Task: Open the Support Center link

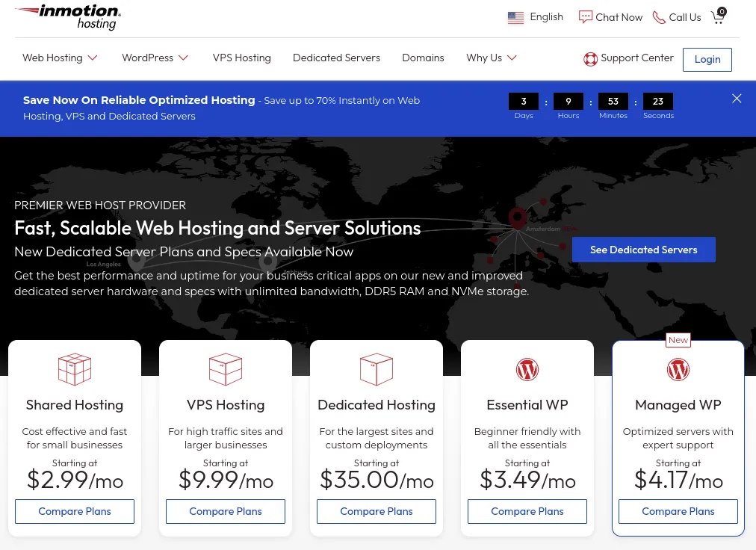Action: [x=637, y=58]
